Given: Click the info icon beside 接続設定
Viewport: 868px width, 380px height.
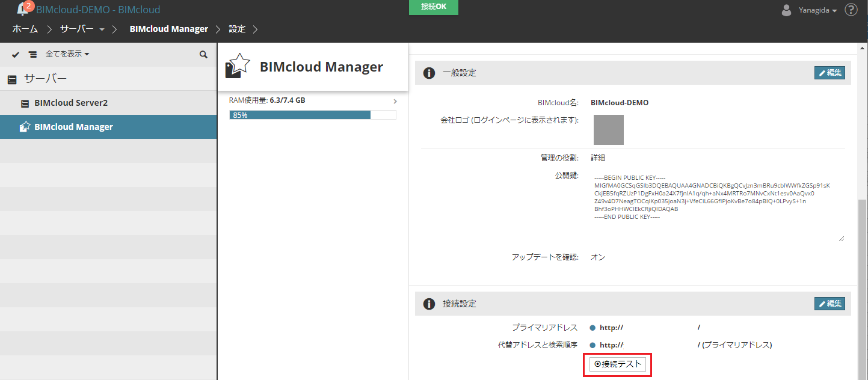Looking at the screenshot, I should [x=429, y=304].
